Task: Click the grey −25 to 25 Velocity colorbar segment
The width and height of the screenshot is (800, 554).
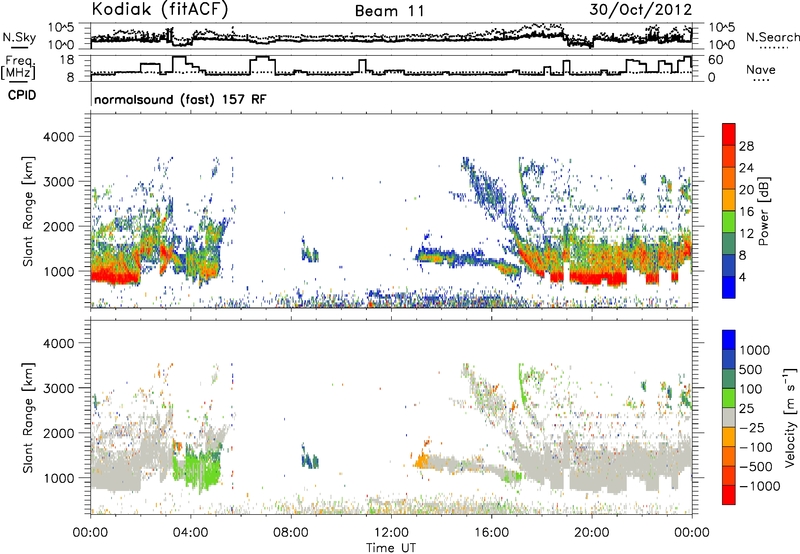Action: (729, 417)
